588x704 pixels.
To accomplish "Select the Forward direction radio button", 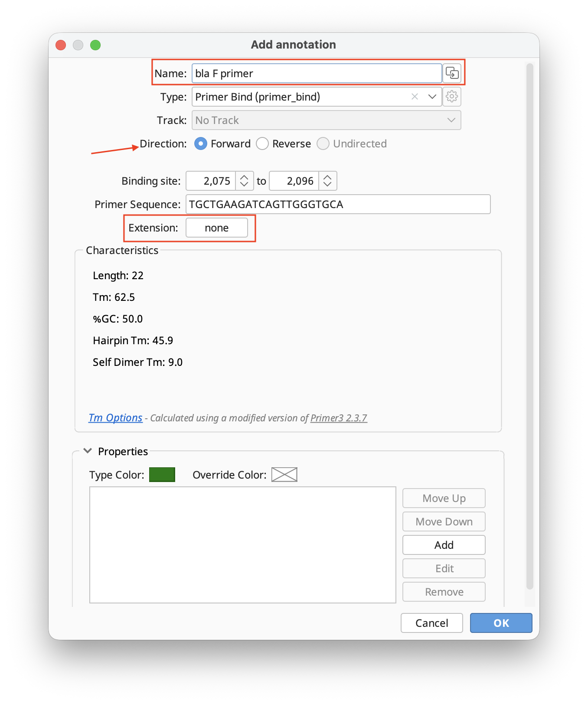I will [201, 143].
